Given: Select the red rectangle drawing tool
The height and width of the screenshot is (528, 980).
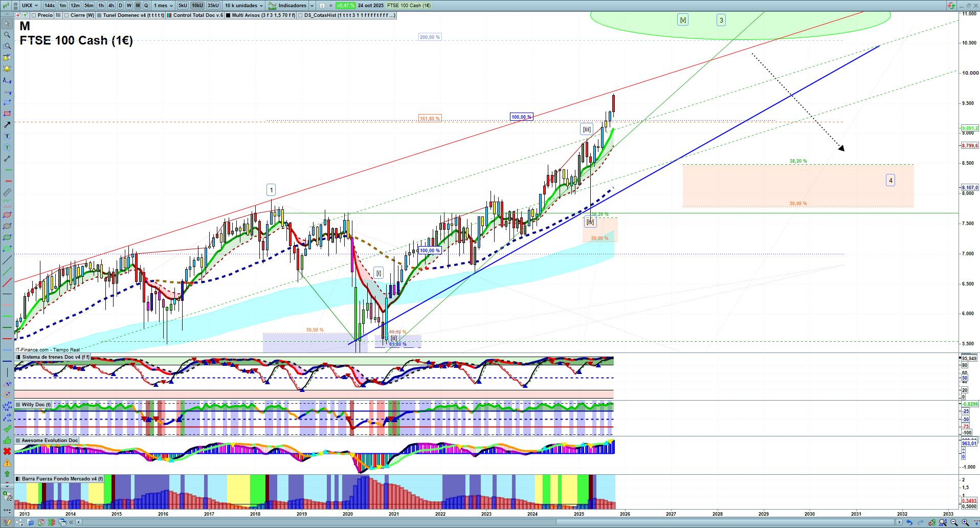Looking at the screenshot, I should tap(7, 114).
